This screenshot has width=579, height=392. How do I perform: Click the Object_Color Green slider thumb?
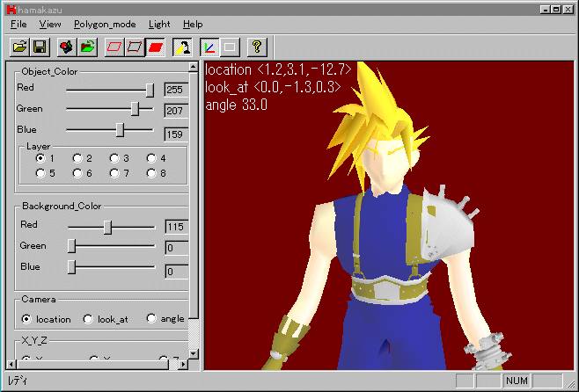click(x=136, y=109)
